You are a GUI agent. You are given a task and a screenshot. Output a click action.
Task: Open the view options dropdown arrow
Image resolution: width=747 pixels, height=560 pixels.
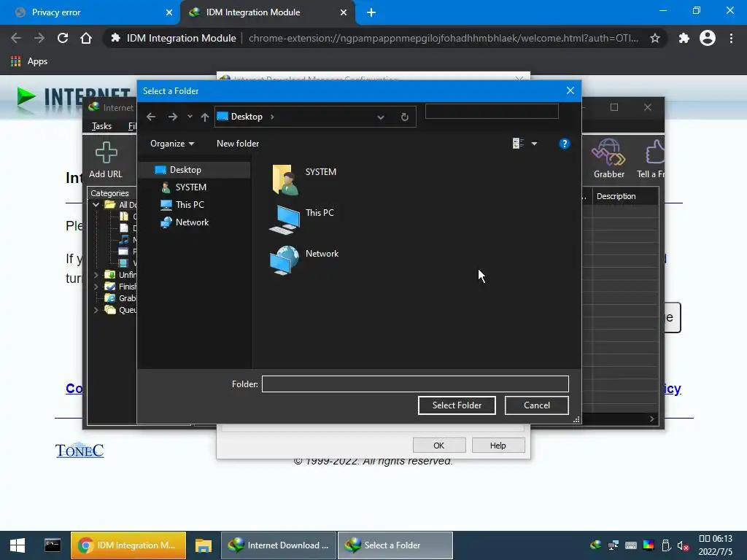534,144
